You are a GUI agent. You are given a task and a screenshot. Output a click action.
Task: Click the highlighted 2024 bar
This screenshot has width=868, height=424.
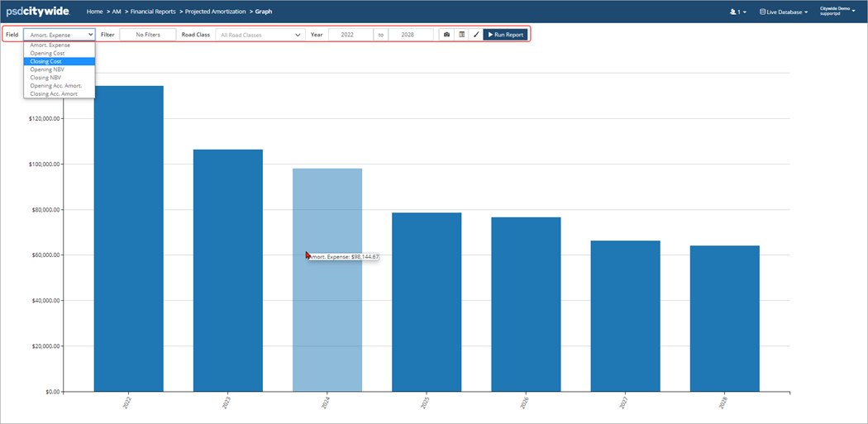coord(327,280)
